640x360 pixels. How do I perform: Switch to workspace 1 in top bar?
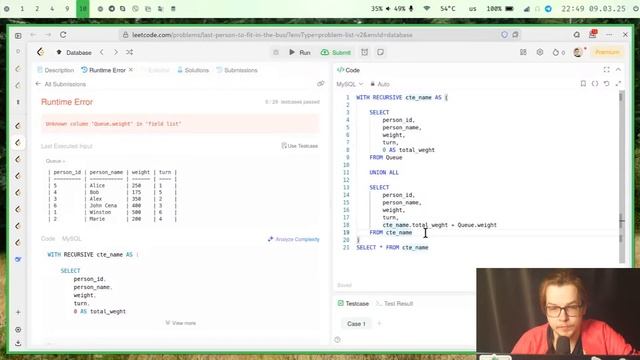[x=22, y=9]
